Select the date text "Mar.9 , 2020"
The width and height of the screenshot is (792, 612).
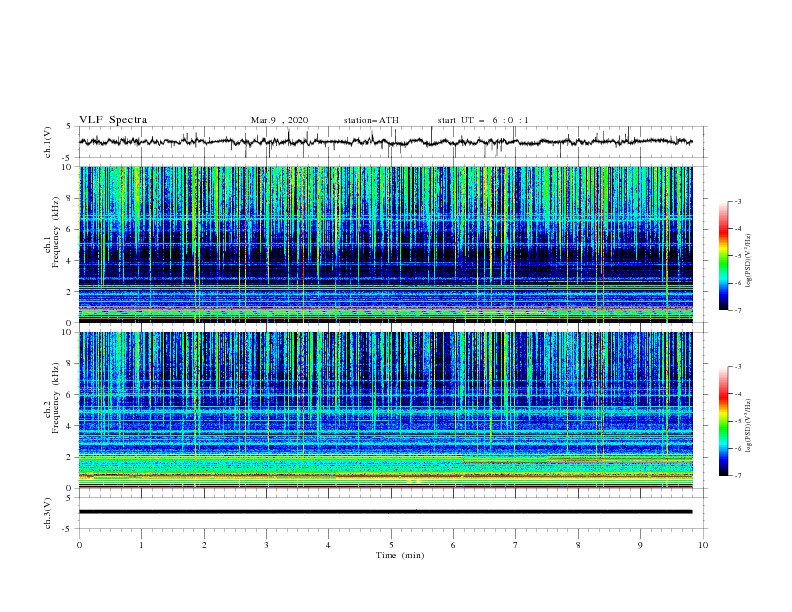279,120
